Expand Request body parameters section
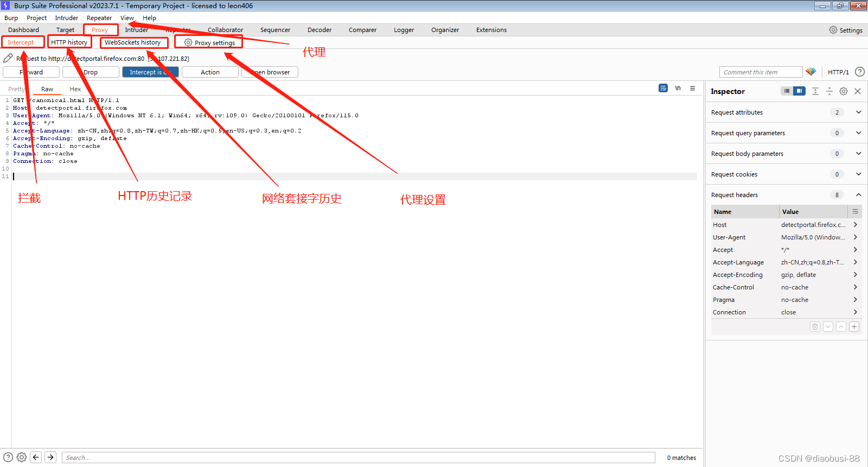The image size is (868, 467). [858, 154]
